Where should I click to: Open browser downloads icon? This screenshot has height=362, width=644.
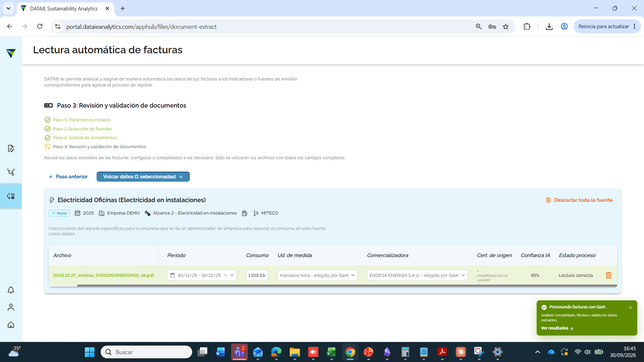[x=549, y=26]
